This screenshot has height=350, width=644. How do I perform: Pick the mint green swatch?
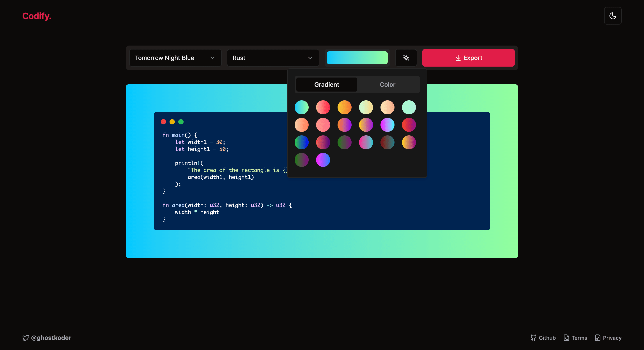pyautogui.click(x=409, y=107)
